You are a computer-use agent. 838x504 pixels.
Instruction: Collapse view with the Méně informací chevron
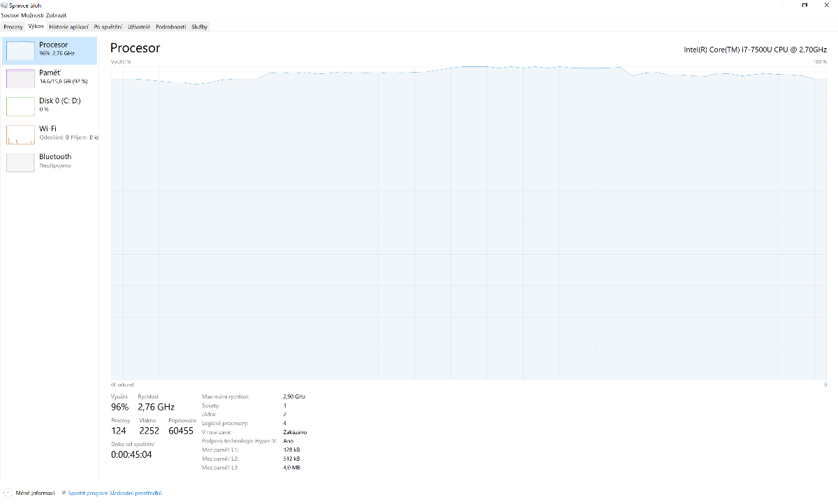point(8,493)
